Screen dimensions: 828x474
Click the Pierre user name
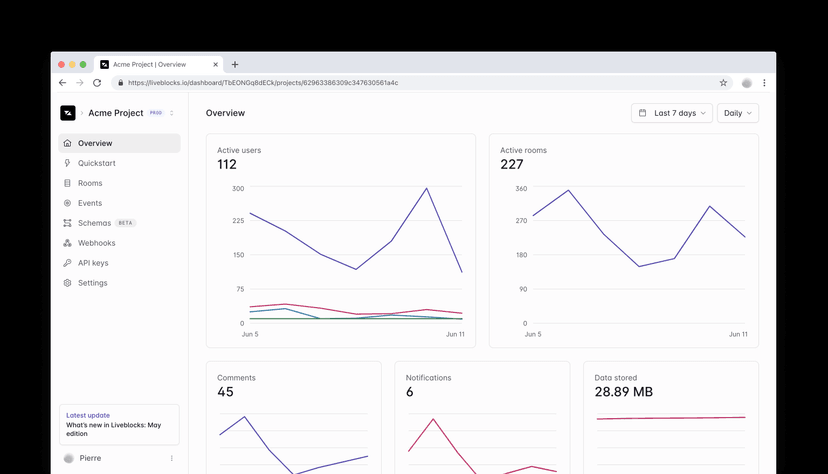(90, 458)
